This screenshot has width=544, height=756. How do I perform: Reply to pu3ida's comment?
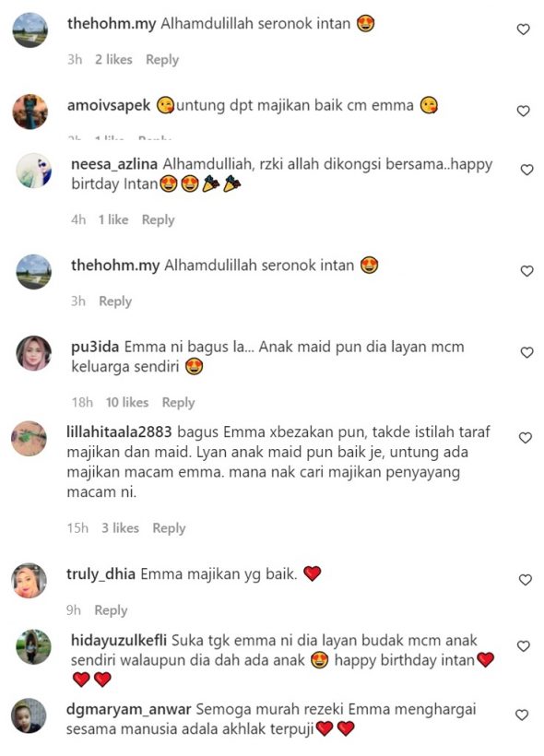click(178, 403)
